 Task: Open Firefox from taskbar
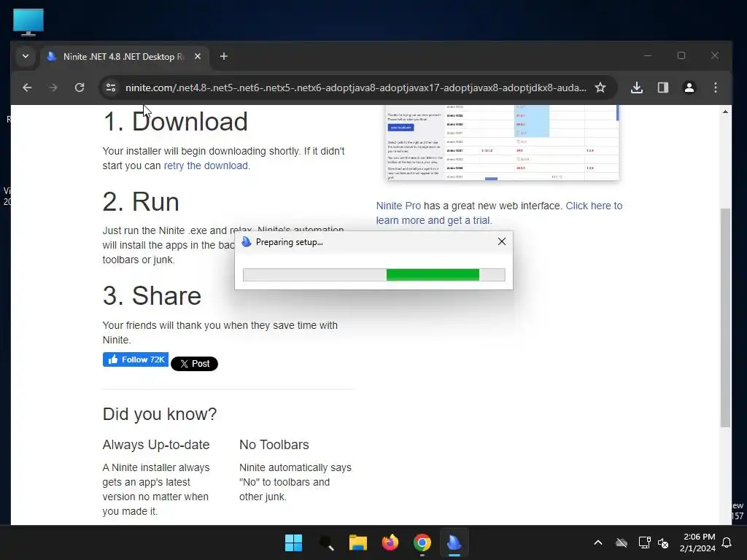coord(390,542)
